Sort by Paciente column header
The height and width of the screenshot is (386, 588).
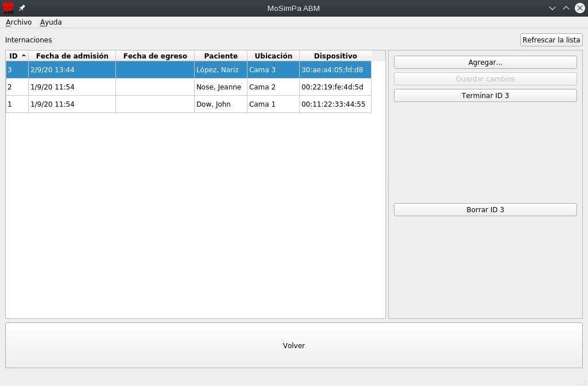point(220,56)
